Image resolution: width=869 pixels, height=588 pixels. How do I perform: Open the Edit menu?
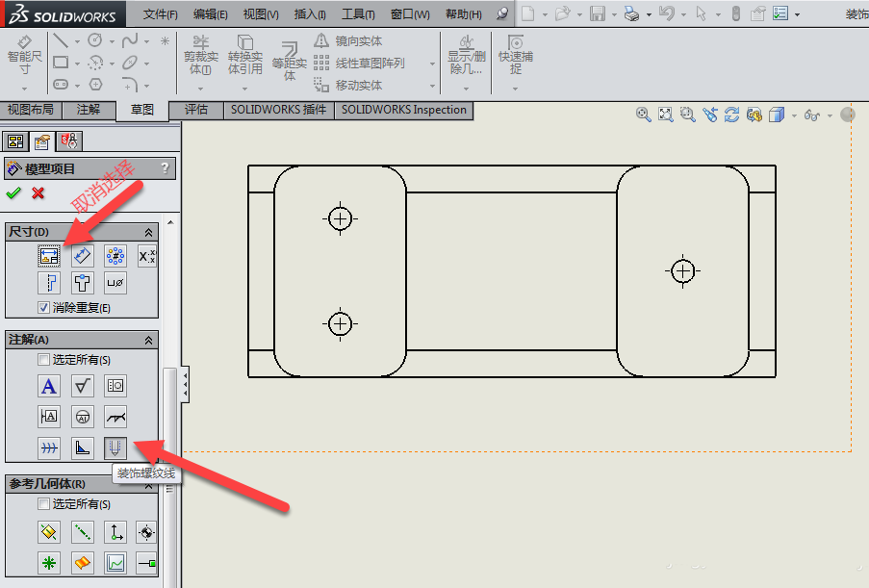pos(210,14)
